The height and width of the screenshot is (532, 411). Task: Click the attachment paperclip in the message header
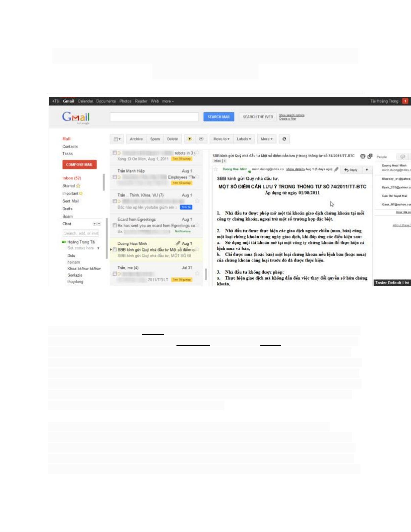click(x=336, y=170)
